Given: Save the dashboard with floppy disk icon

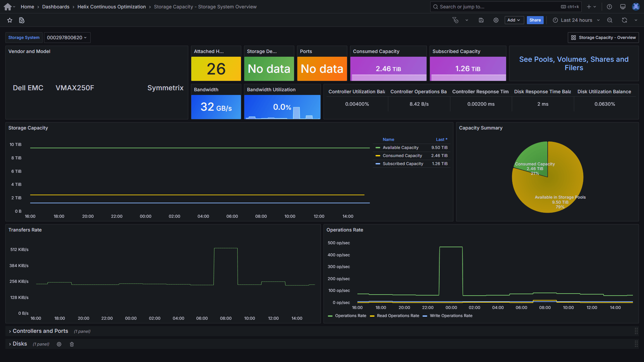Looking at the screenshot, I should click(481, 20).
